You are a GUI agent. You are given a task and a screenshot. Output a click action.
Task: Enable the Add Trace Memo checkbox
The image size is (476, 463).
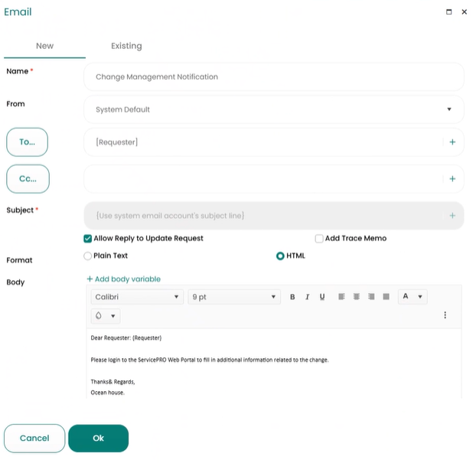tap(319, 239)
